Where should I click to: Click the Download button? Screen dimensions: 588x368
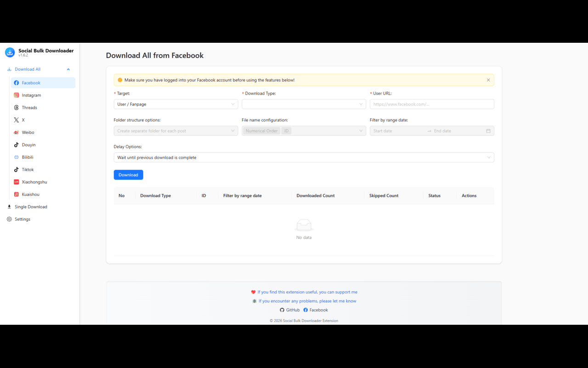coord(128,174)
